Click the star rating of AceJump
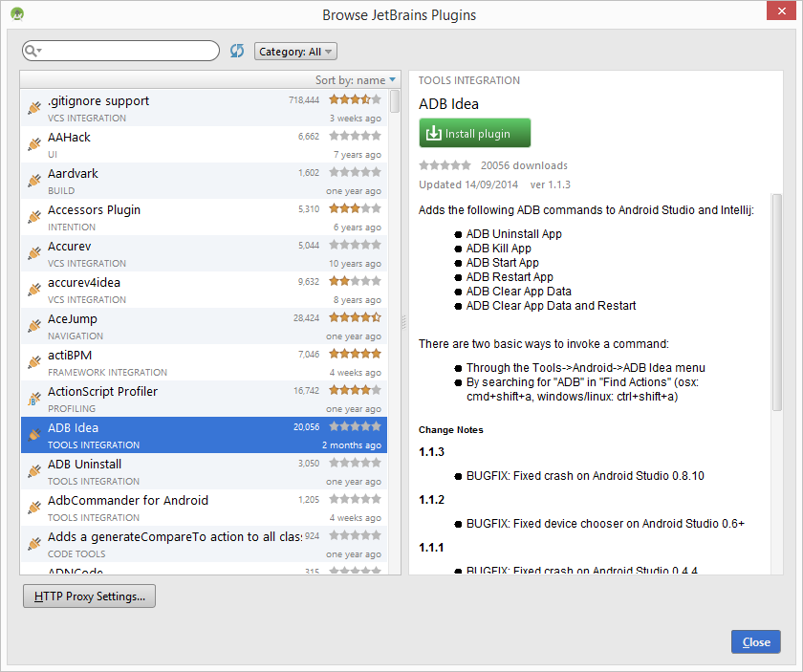This screenshot has height=672, width=803. click(x=355, y=317)
